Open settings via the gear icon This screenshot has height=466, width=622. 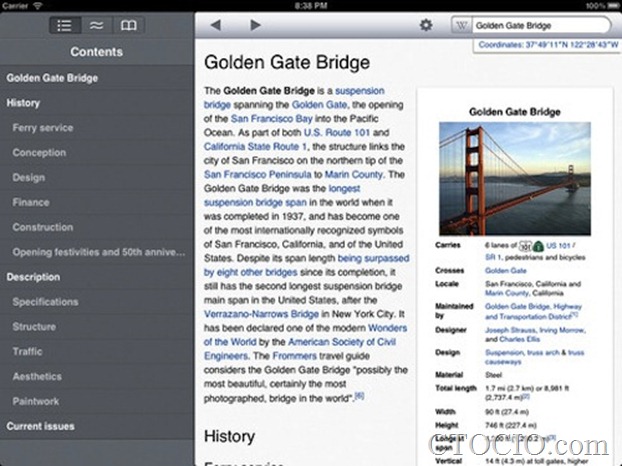(x=426, y=25)
